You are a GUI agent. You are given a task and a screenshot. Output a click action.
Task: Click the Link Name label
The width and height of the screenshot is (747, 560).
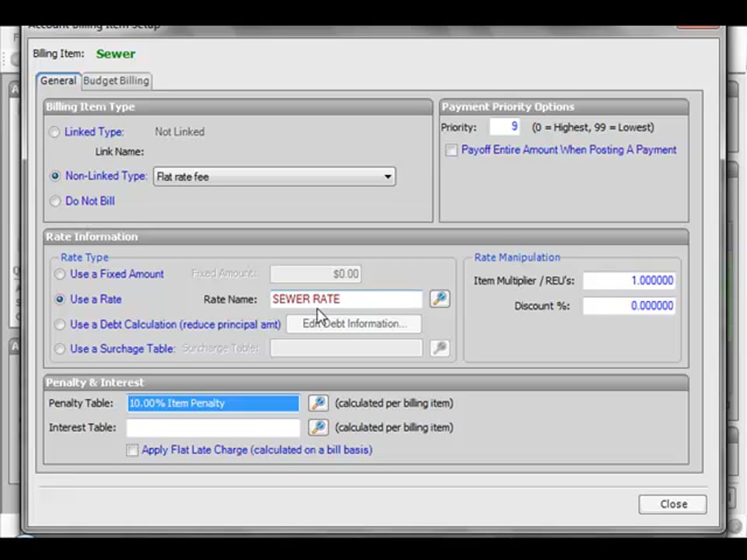(x=120, y=152)
